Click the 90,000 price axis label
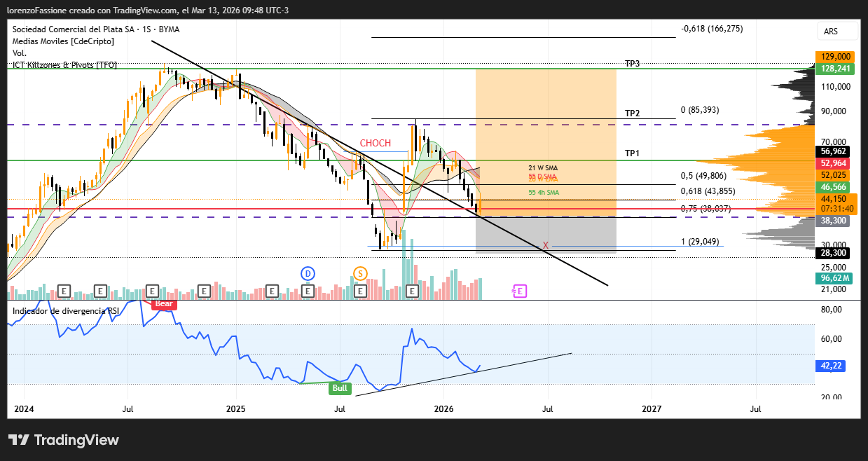This screenshot has width=868, height=461. pos(834,111)
